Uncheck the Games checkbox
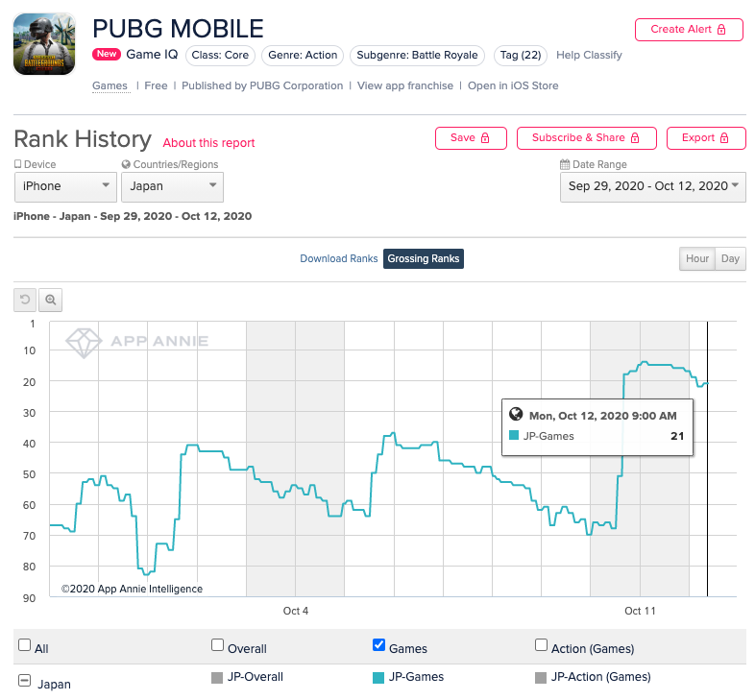Viewport: 755px width, 700px height. point(378,645)
